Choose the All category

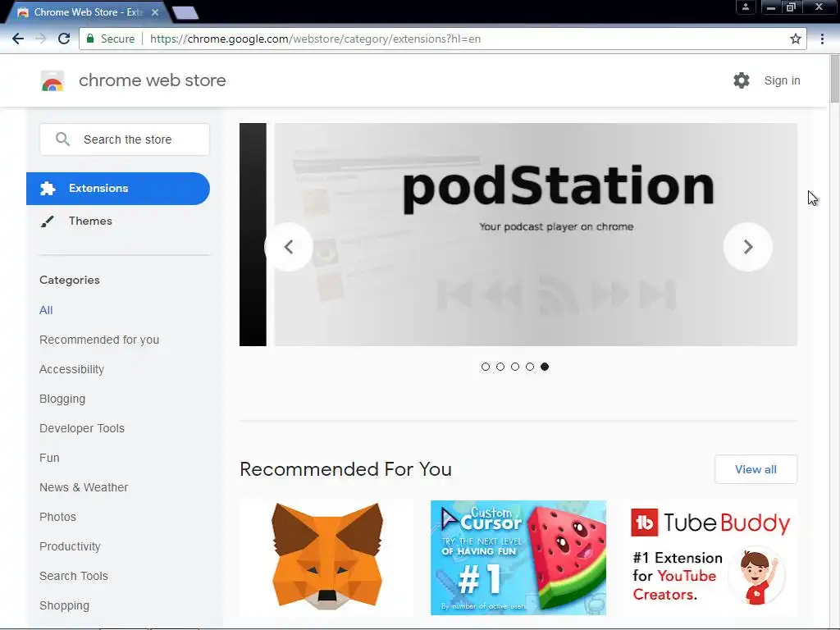click(x=46, y=310)
